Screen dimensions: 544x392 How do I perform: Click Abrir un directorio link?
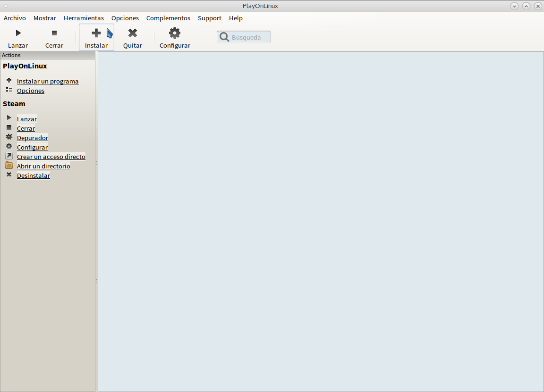[44, 166]
